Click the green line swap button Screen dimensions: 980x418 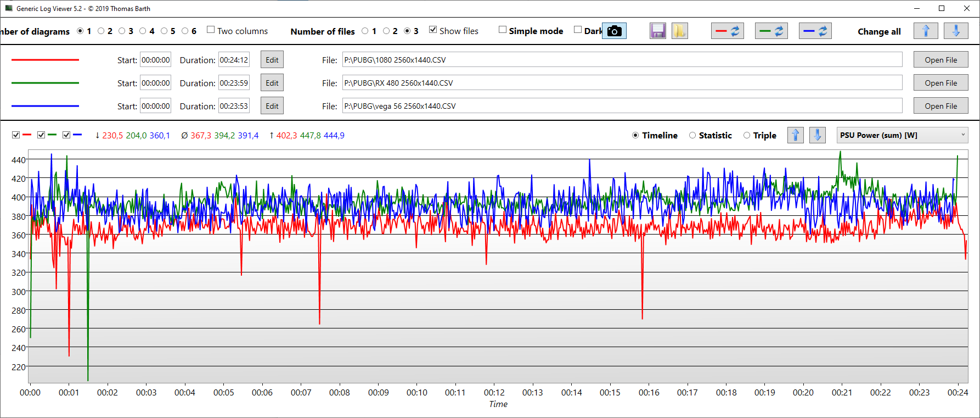tap(771, 31)
